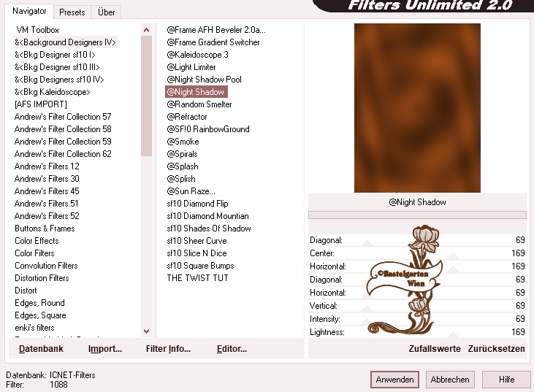The height and width of the screenshot is (392, 534).
Task: Choose @Sun Raze... filter
Action: (191, 191)
